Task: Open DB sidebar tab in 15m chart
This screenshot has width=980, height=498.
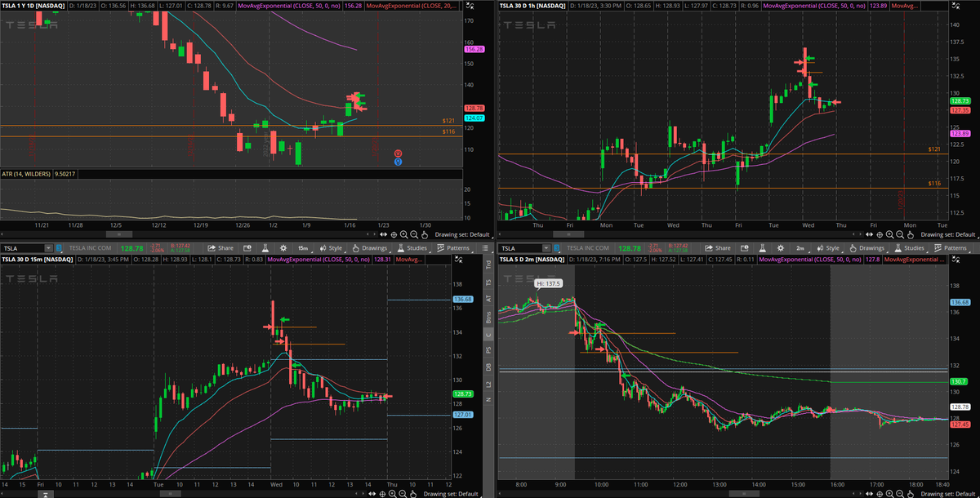Action: 489,367
